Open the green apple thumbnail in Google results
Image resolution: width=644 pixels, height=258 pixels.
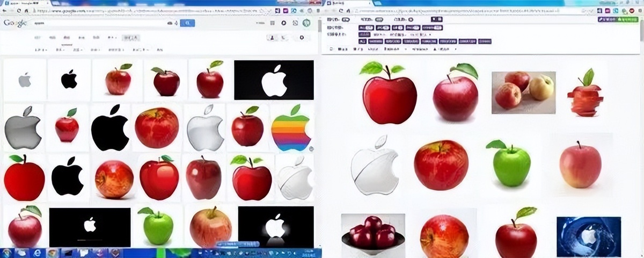coord(158,226)
